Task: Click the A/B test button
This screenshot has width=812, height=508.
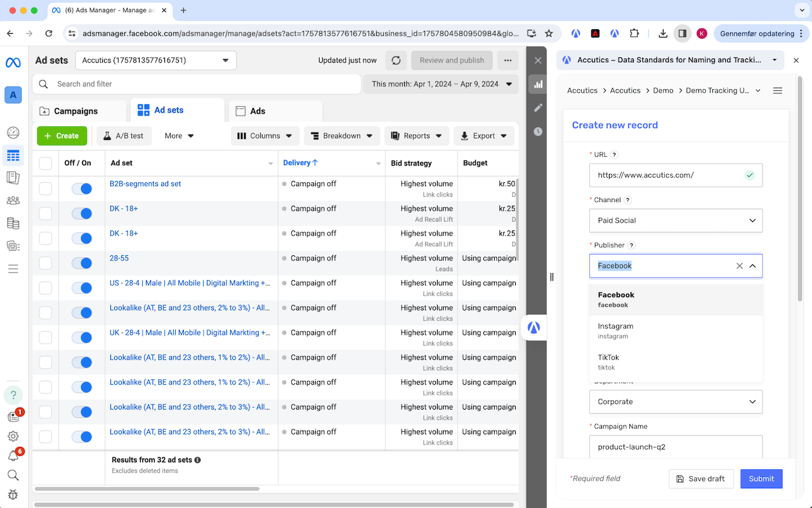Action: pos(124,136)
